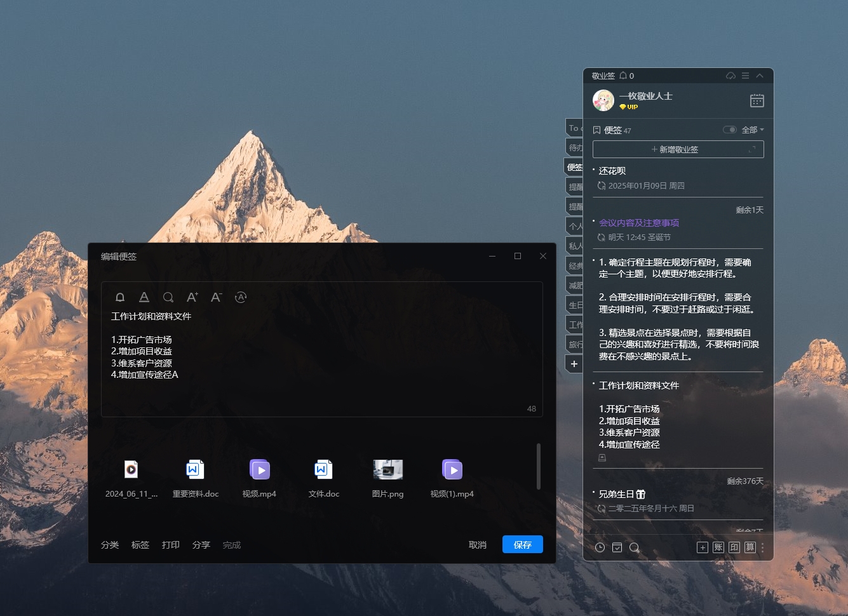The width and height of the screenshot is (848, 616).
Task: Click the 印 icon in the bottom bar
Action: [734, 547]
